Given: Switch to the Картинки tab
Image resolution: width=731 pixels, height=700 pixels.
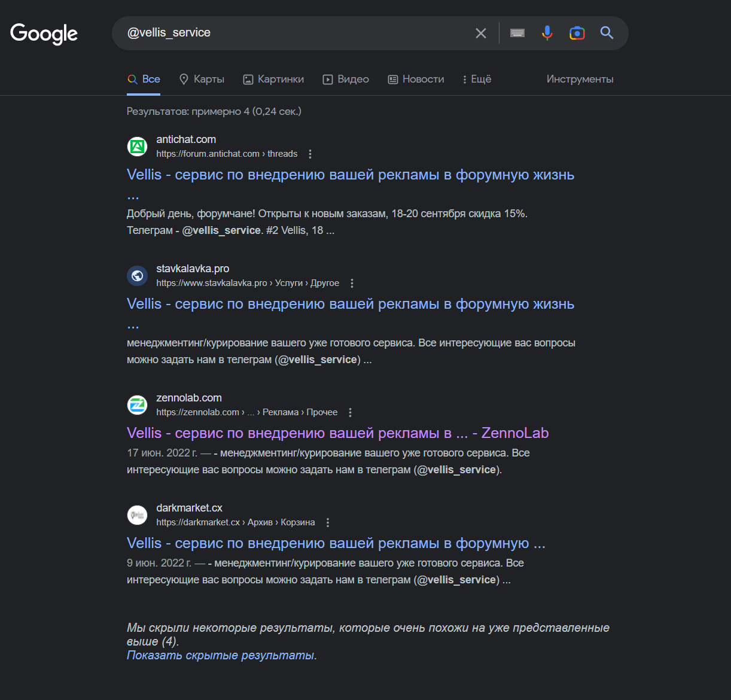Looking at the screenshot, I should [273, 80].
